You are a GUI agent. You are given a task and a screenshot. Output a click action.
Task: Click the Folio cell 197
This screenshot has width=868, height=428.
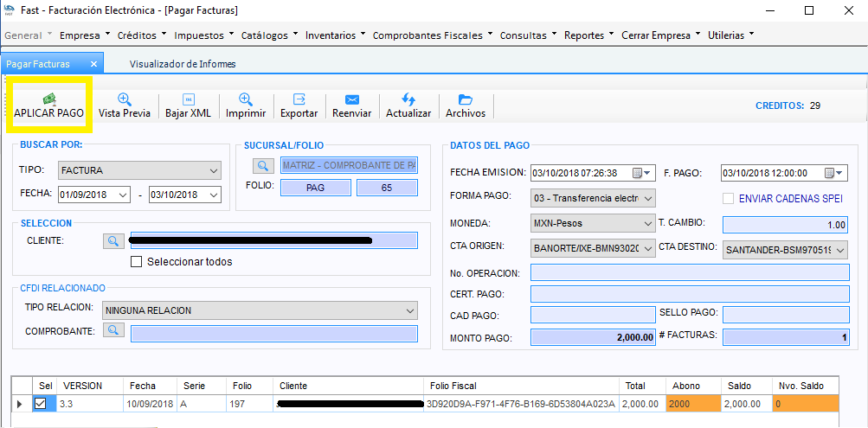(249, 405)
